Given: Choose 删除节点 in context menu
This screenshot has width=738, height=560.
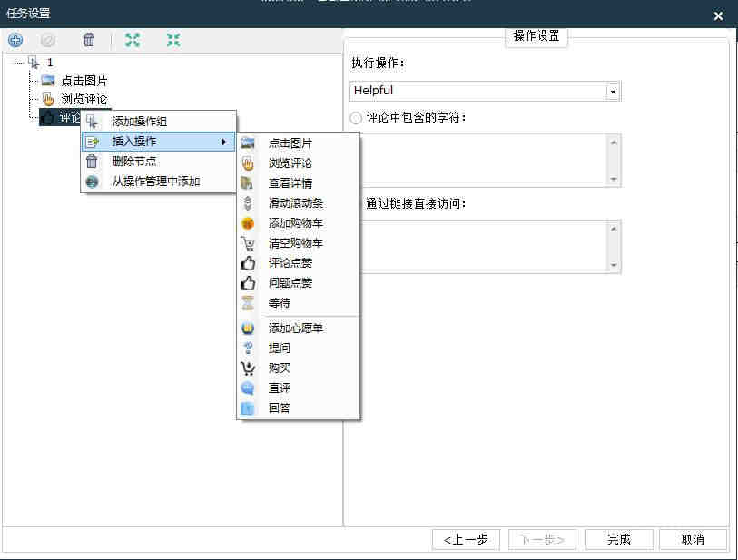Looking at the screenshot, I should (159, 162).
